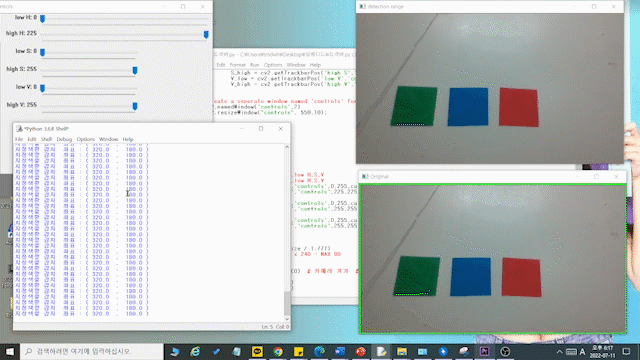Open the taskbar clock and date
This screenshot has width=640, height=360.
point(602,351)
